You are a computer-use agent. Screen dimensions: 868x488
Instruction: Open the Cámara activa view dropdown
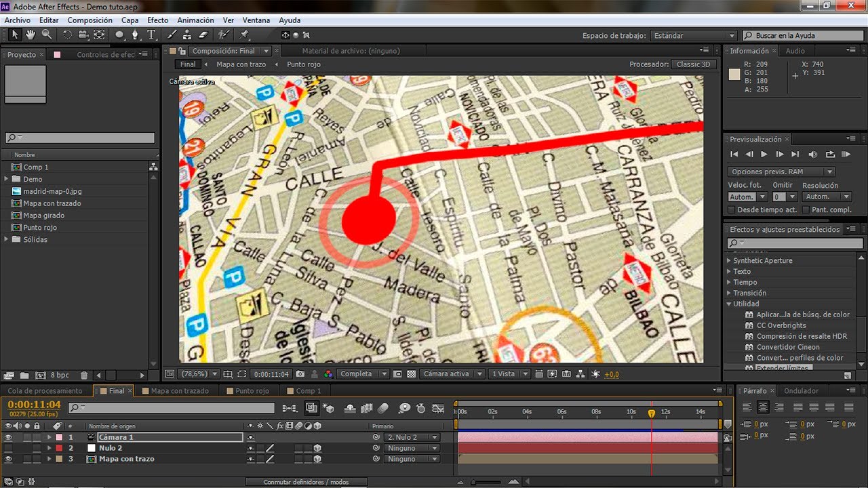452,374
